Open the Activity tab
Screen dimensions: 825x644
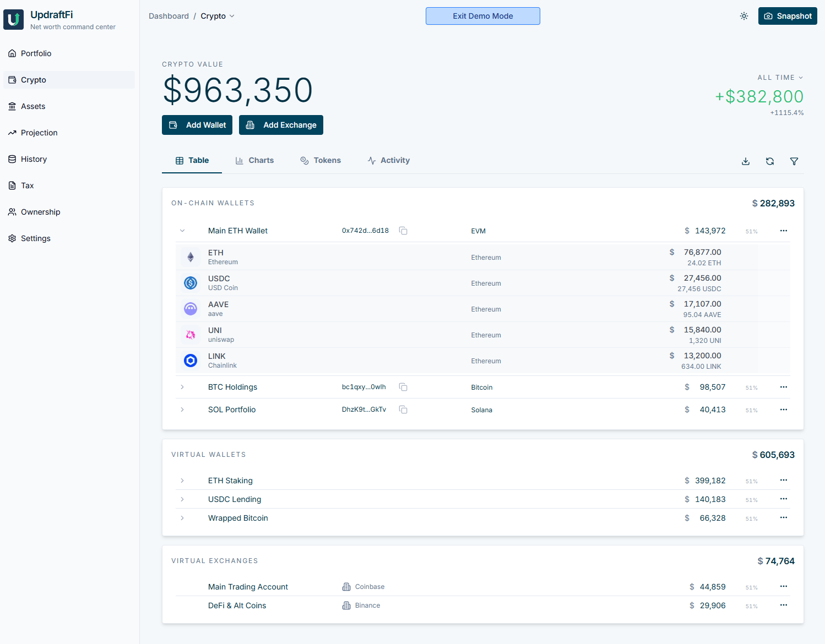(388, 160)
